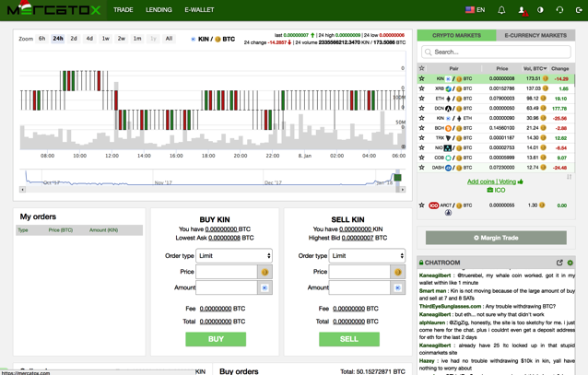Favorite the KIN/ETH pair star
588x375 pixels.
pyautogui.click(x=422, y=118)
